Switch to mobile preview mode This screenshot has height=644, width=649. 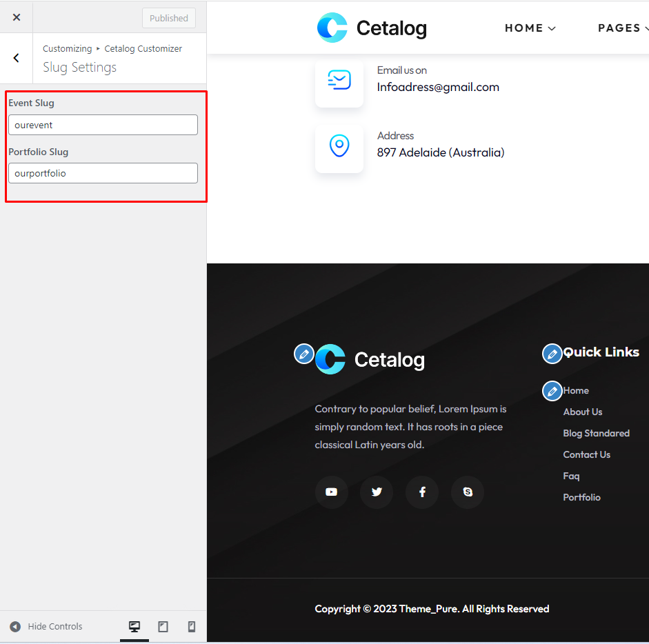tap(192, 626)
